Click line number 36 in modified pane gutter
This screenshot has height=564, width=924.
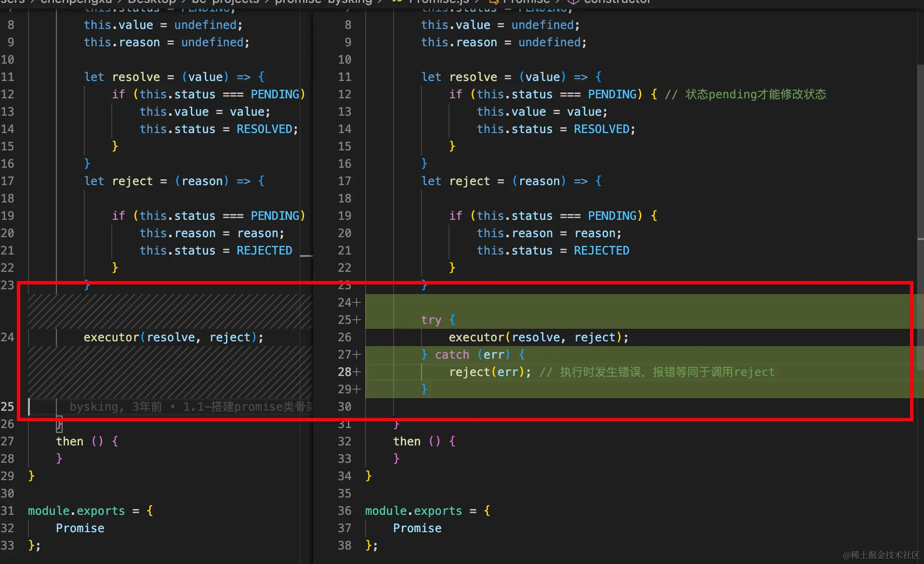344,510
